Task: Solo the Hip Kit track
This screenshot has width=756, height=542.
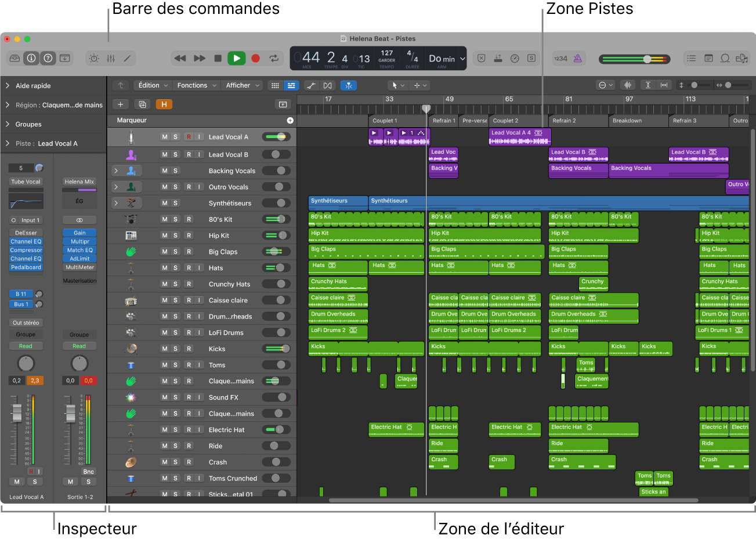Action: click(x=175, y=235)
